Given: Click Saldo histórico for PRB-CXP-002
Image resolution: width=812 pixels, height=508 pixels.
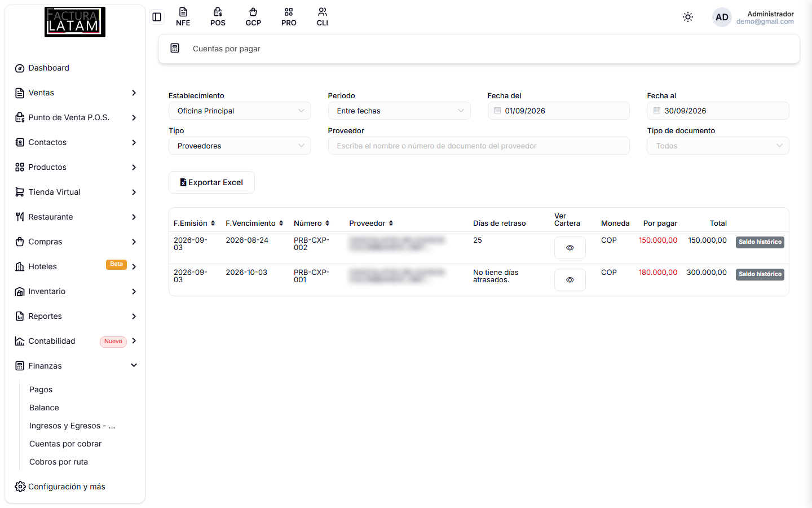Looking at the screenshot, I should [760, 242].
